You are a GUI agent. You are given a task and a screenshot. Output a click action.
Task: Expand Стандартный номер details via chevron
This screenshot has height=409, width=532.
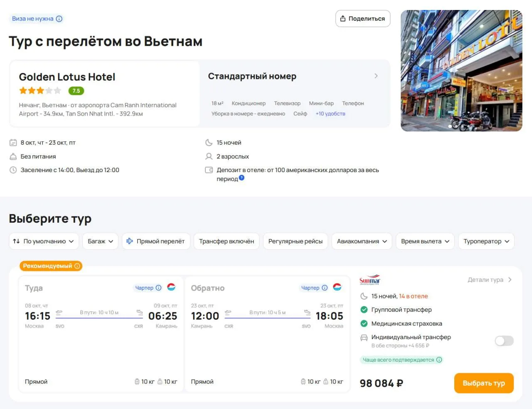click(x=376, y=76)
